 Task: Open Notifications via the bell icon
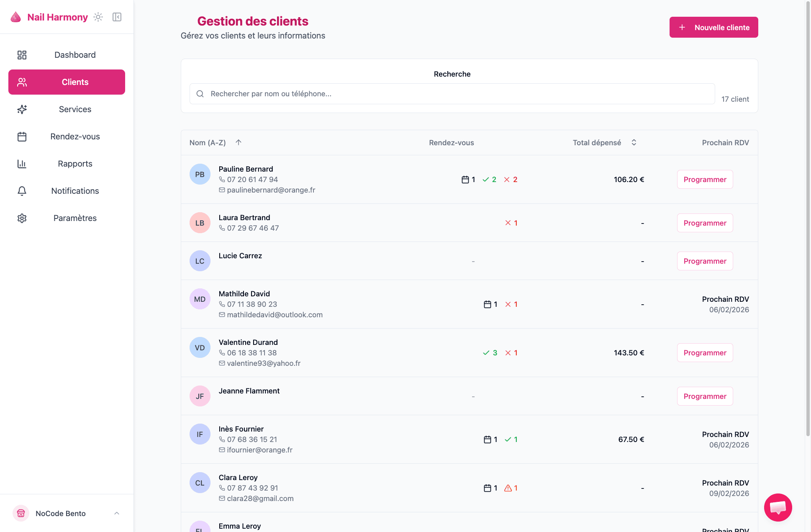click(x=22, y=191)
